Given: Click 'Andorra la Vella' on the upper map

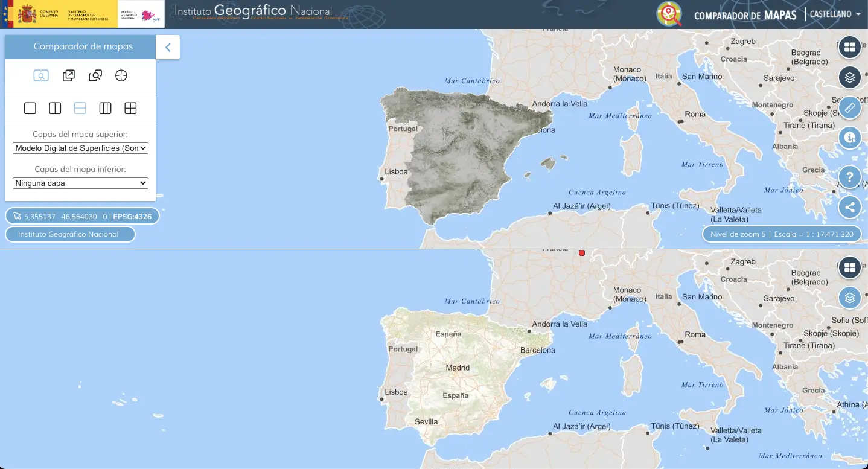Looking at the screenshot, I should 560,104.
